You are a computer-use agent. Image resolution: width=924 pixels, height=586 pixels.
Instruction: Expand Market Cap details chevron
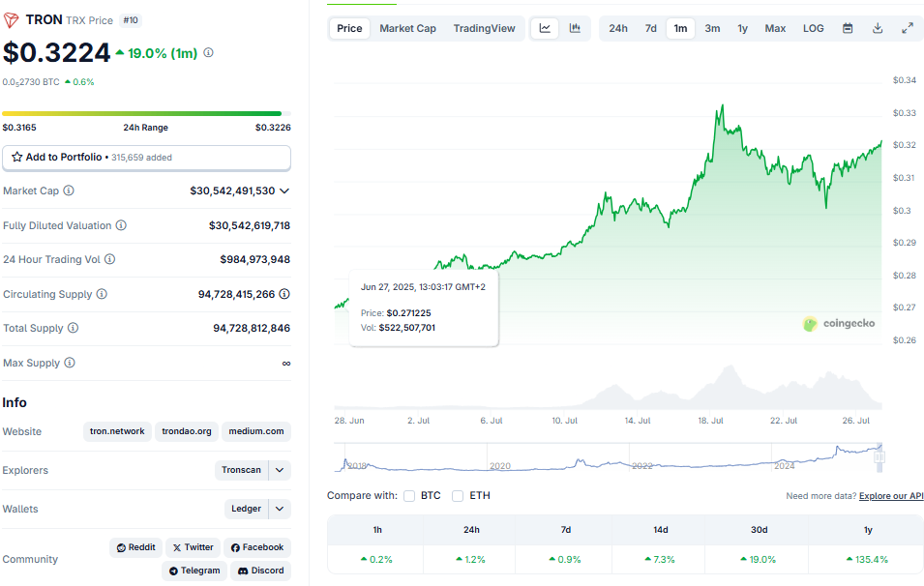coord(284,190)
